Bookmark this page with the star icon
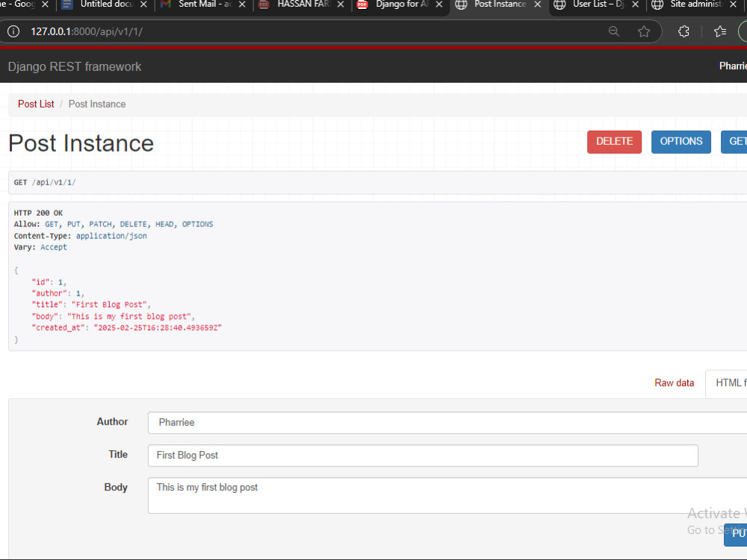Viewport: 747px width, 560px height. pos(644,31)
